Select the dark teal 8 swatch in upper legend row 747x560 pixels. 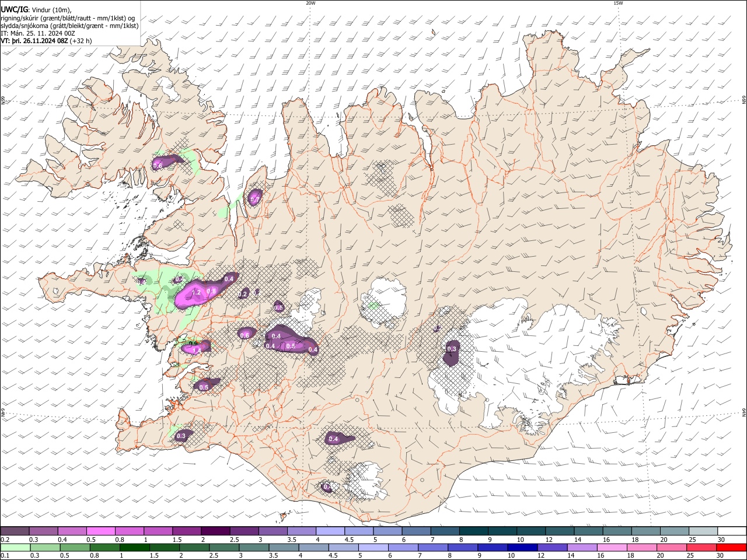tap(474, 531)
